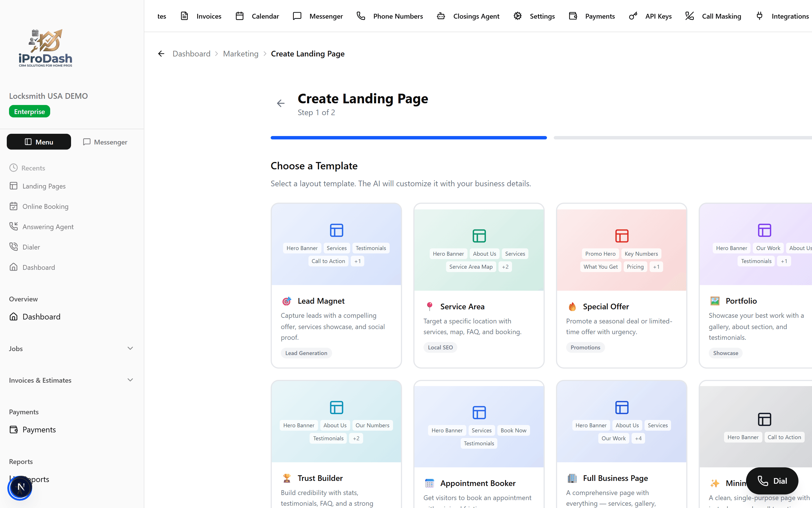The height and width of the screenshot is (508, 812).
Task: Click the purple layout icon on Portfolio card
Action: pyautogui.click(x=764, y=231)
